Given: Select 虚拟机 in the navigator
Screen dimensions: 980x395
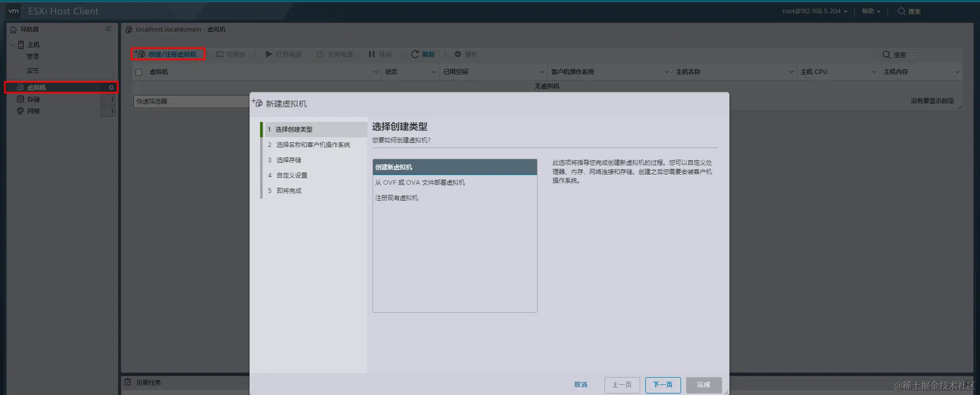Looking at the screenshot, I should click(x=61, y=87).
